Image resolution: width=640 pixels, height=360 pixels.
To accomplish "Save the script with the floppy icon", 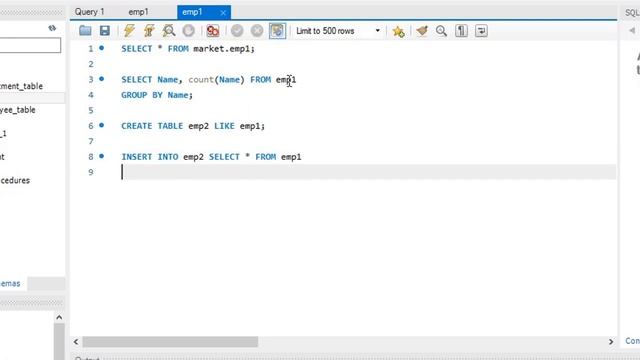I will tap(105, 31).
